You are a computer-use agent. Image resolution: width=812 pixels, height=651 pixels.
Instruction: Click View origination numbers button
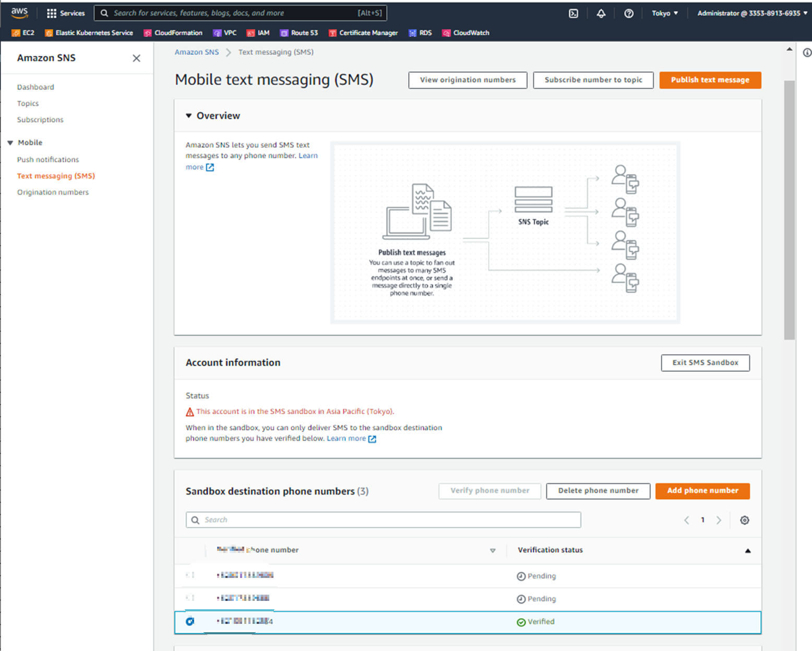(468, 80)
